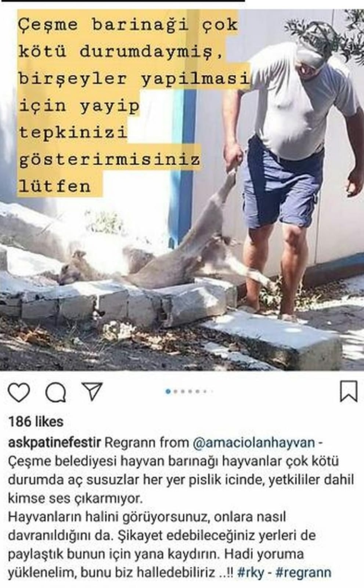Viewport: 364px width, 588px height.
Task: Tap the 'Regrann from' caption text
Action: 147,442
